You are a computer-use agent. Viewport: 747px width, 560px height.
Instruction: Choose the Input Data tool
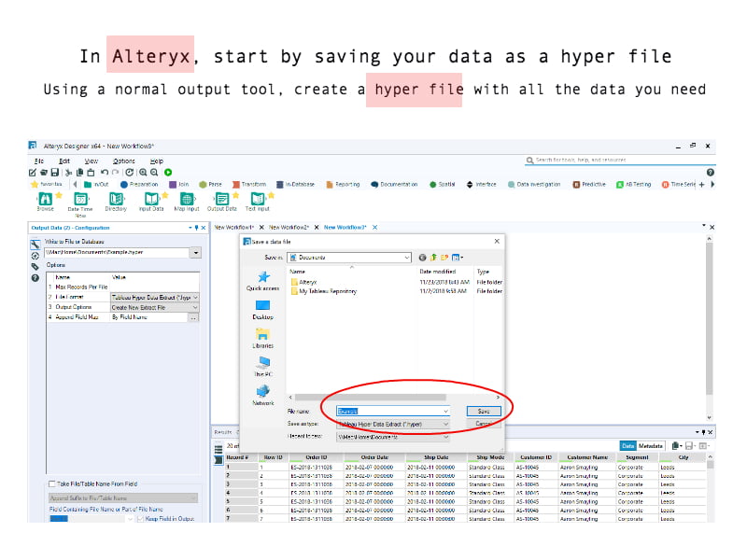coord(150,199)
